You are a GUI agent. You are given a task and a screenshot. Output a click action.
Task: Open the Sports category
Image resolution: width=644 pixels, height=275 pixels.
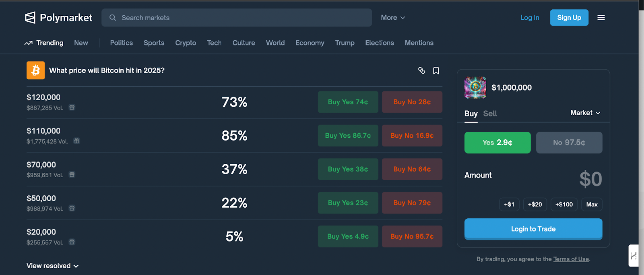[x=154, y=43]
